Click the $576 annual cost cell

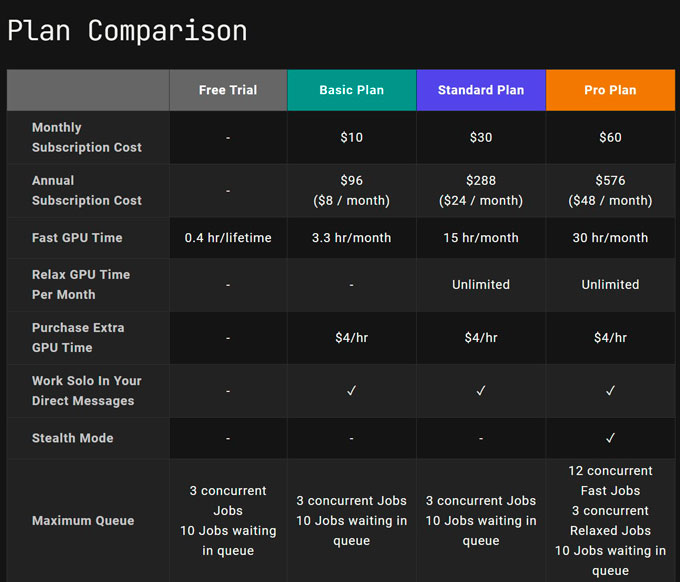pos(610,190)
